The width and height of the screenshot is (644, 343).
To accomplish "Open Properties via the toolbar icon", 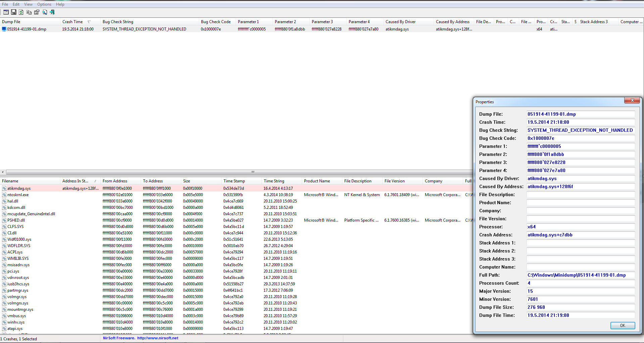I will (37, 12).
